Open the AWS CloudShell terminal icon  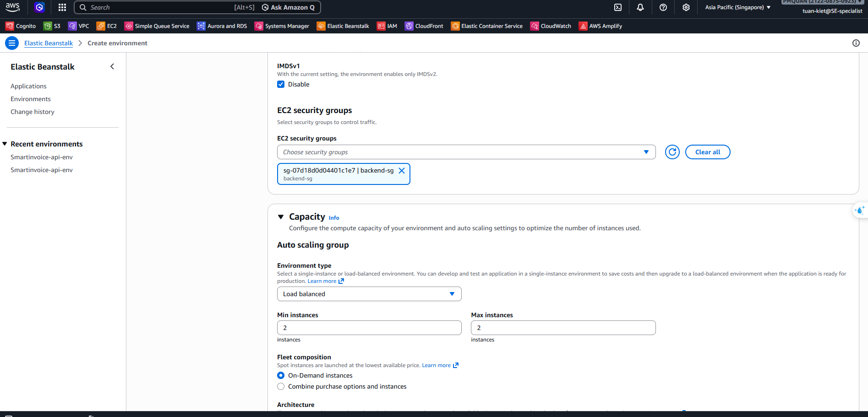pyautogui.click(x=617, y=7)
